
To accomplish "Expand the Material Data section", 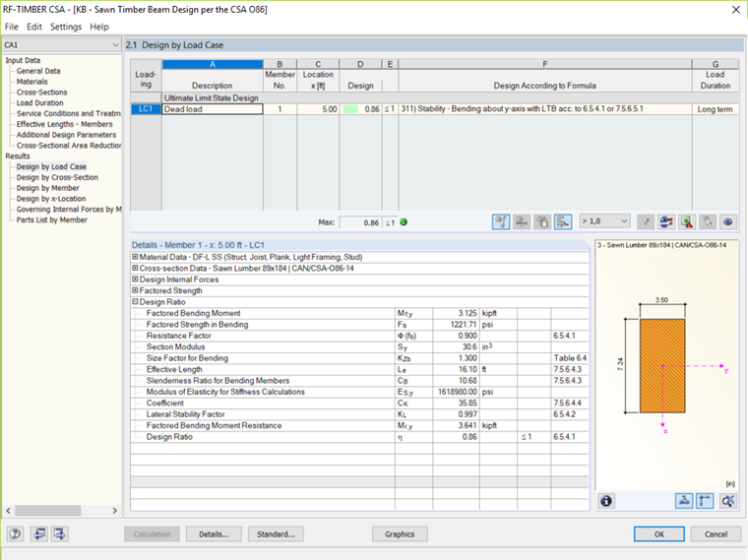I will pyautogui.click(x=135, y=257).
